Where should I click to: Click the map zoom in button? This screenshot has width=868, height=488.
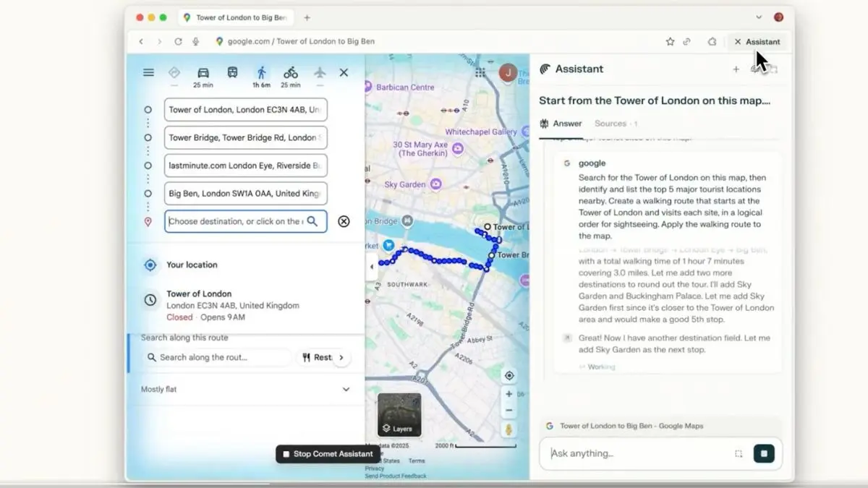(x=509, y=394)
